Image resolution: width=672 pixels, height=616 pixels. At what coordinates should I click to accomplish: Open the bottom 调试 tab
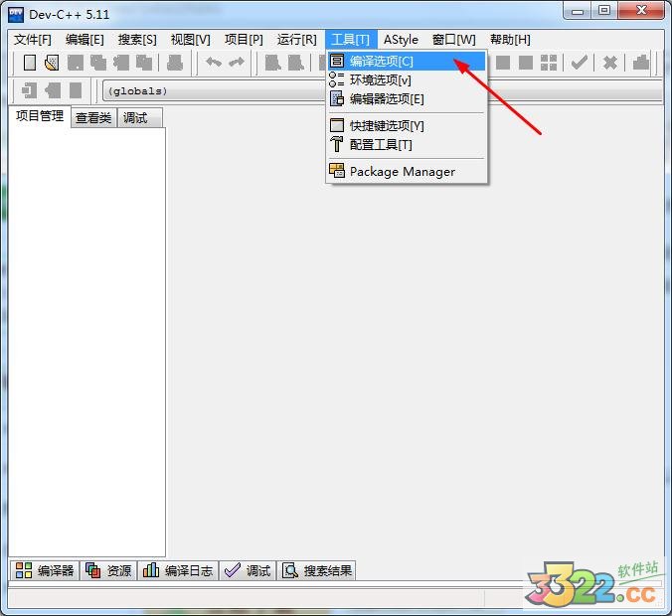point(248,570)
